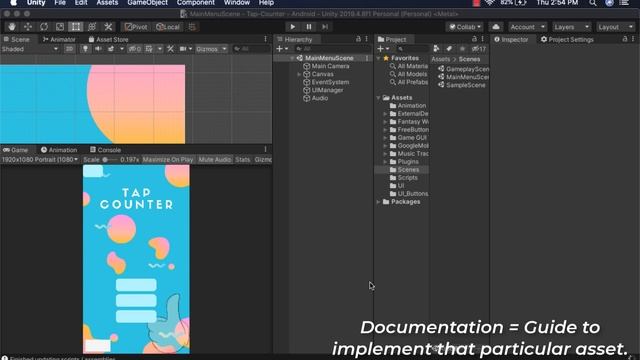Open the cloud services panel
The height and width of the screenshot is (360, 640).
pos(496,27)
